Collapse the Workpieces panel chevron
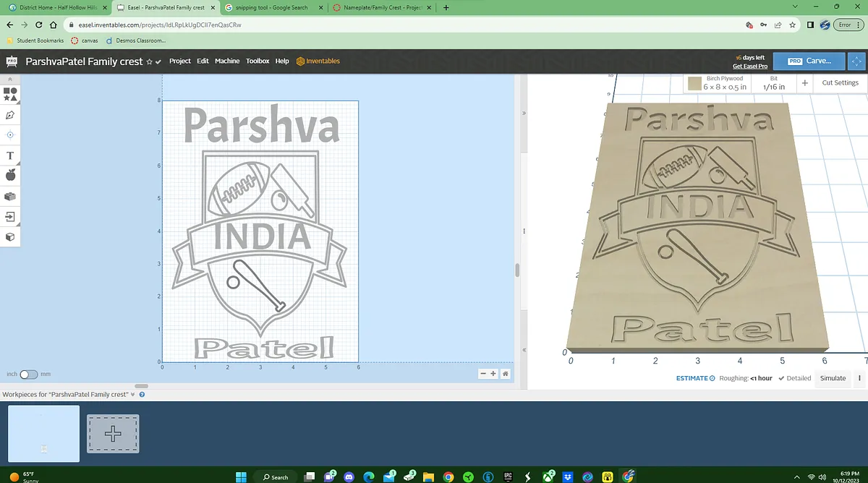Viewport: 868px width, 483px height. 132,395
